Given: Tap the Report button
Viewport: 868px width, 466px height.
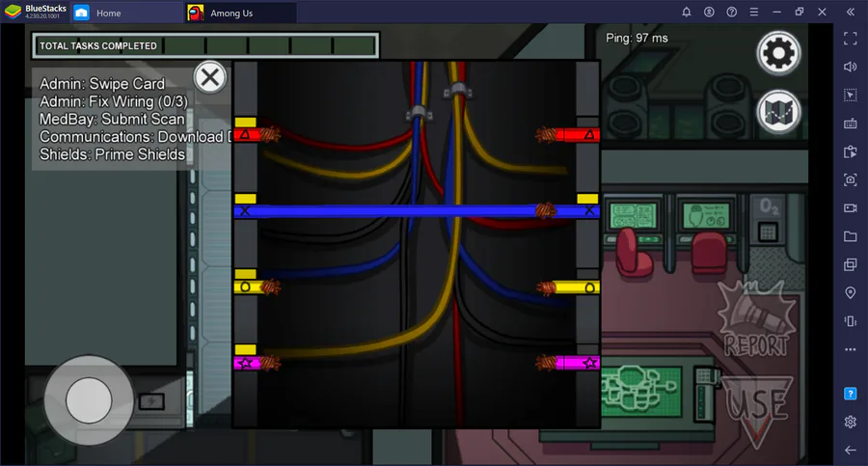Looking at the screenshot, I should coord(757,320).
